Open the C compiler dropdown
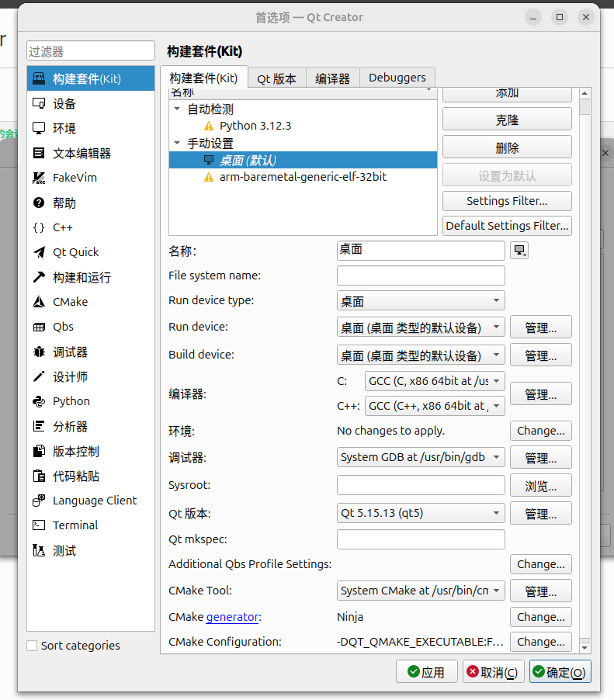 point(435,381)
